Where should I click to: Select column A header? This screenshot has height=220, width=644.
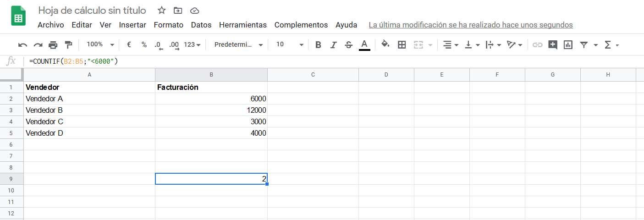tap(89, 75)
